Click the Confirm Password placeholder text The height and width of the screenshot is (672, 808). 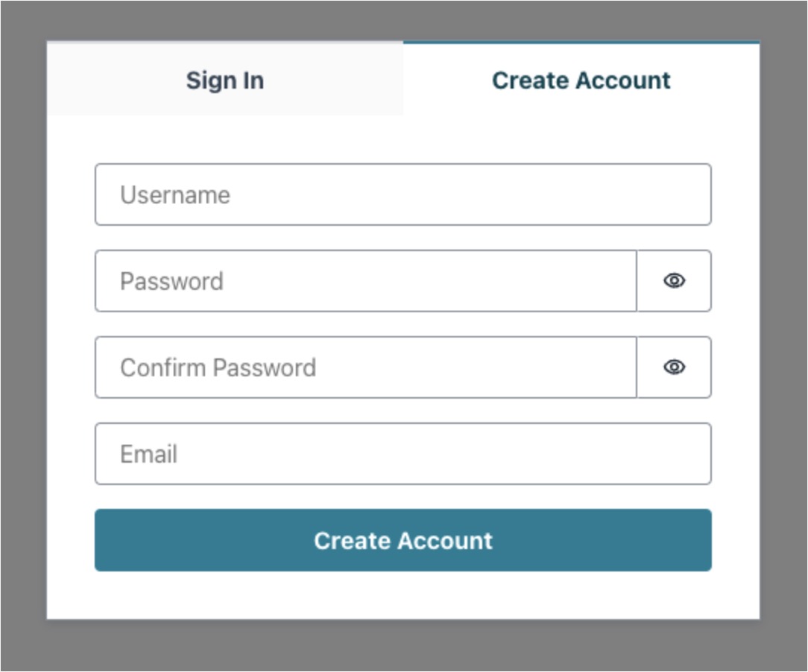[218, 367]
